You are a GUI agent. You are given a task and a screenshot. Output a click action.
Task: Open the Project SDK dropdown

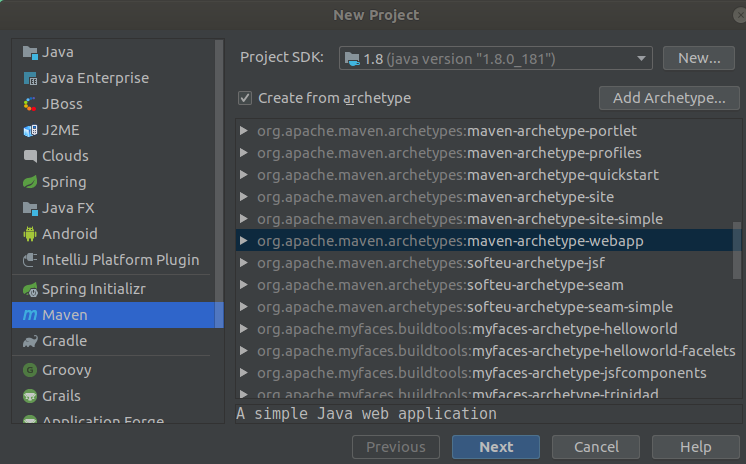[496, 58]
